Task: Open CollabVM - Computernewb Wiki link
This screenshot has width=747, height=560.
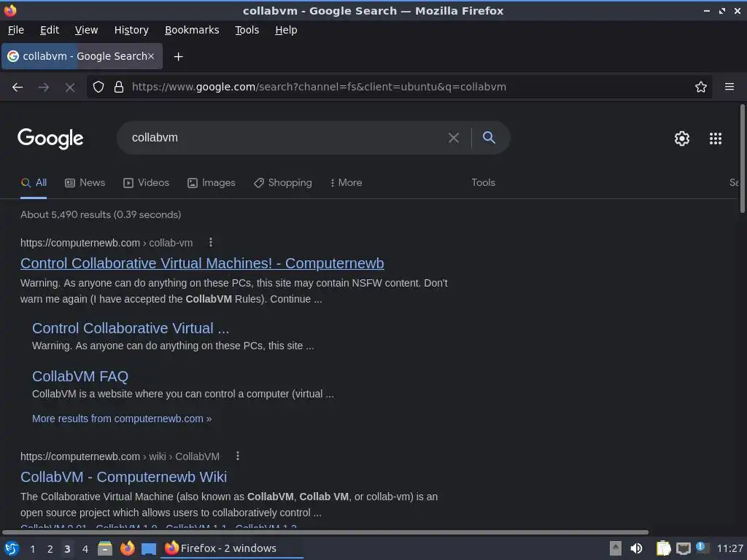Action: point(123,477)
